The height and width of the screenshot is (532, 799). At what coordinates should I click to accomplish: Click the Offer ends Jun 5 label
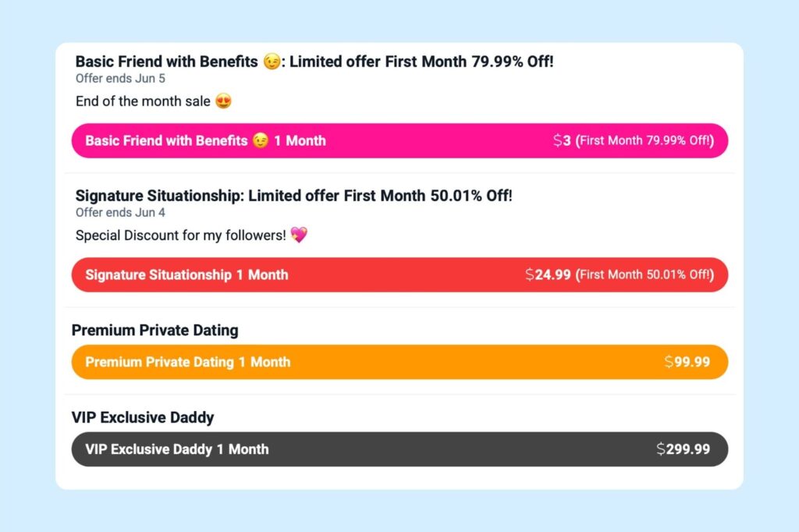(x=119, y=78)
